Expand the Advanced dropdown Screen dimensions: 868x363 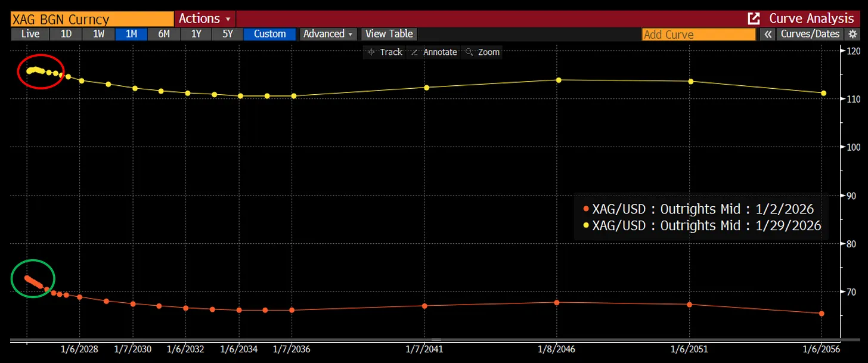tap(328, 34)
